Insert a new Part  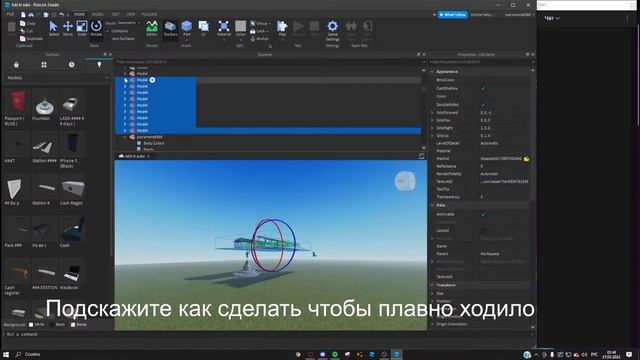click(x=187, y=29)
